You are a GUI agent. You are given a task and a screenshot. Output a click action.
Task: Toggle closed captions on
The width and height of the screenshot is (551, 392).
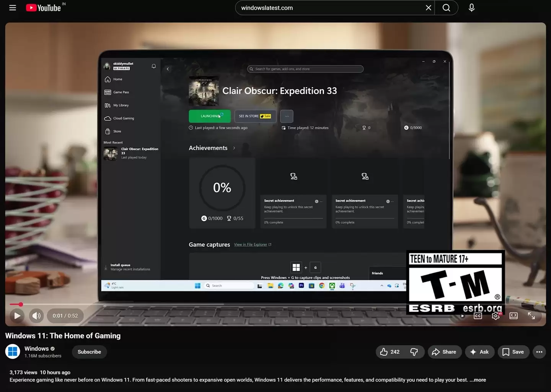(478, 316)
